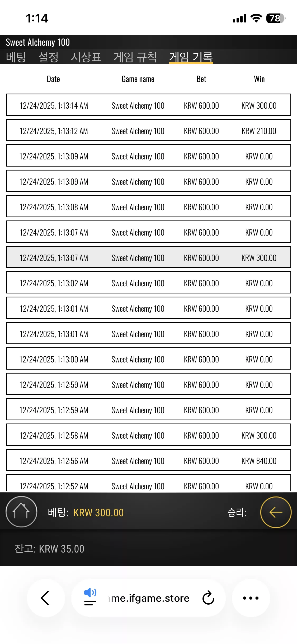
Task: Tap the speaker reader icon in address bar
Action: (x=90, y=597)
